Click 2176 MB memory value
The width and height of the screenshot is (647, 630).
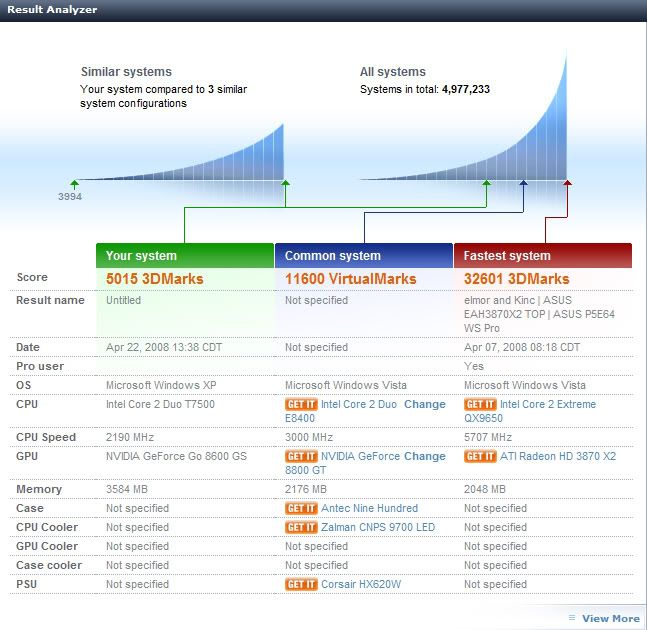click(x=306, y=489)
